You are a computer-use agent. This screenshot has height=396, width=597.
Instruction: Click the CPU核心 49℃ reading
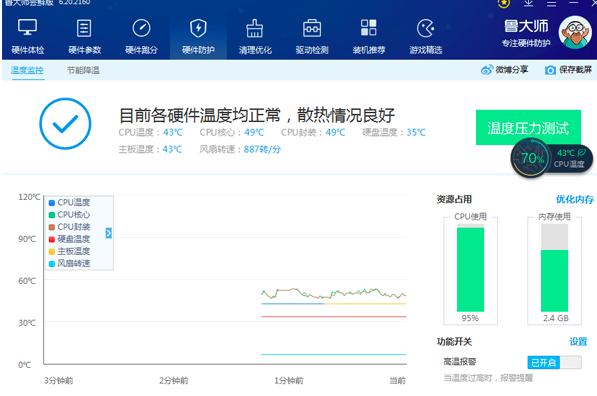click(232, 133)
